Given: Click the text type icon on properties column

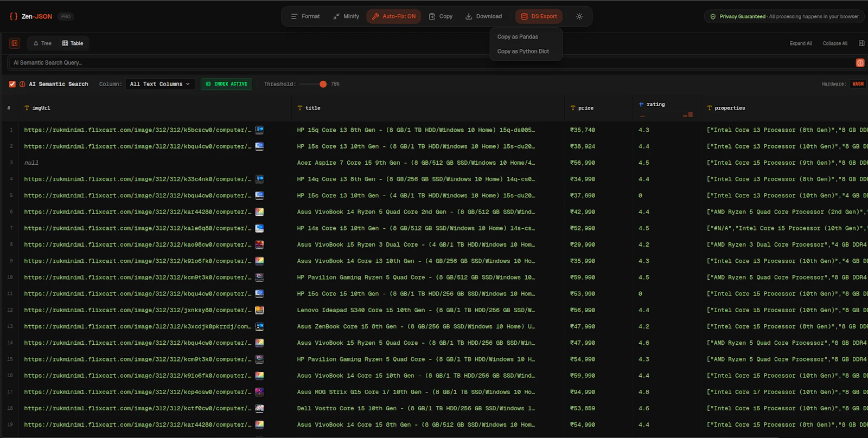Looking at the screenshot, I should pos(710,108).
